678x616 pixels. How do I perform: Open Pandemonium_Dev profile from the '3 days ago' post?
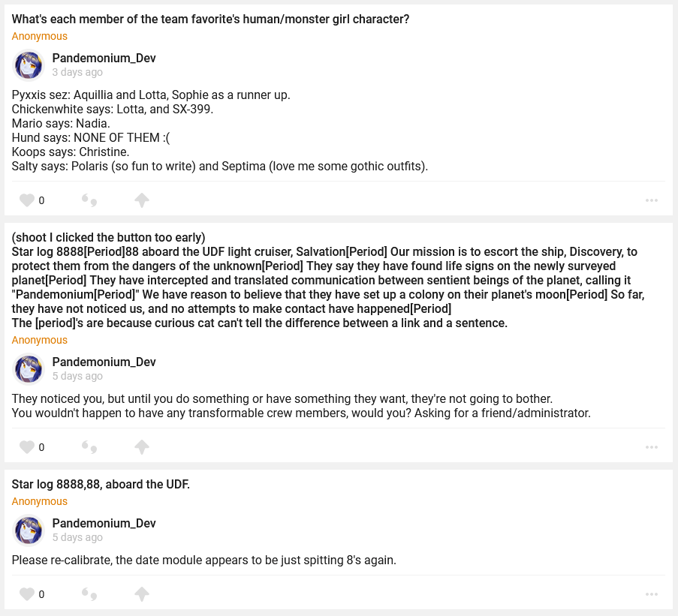104,59
